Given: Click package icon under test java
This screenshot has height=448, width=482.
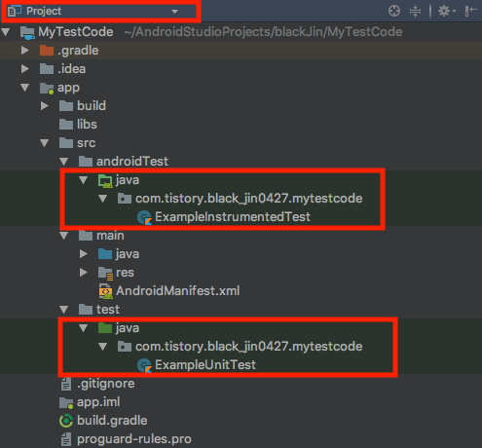Looking at the screenshot, I should 125,347.
